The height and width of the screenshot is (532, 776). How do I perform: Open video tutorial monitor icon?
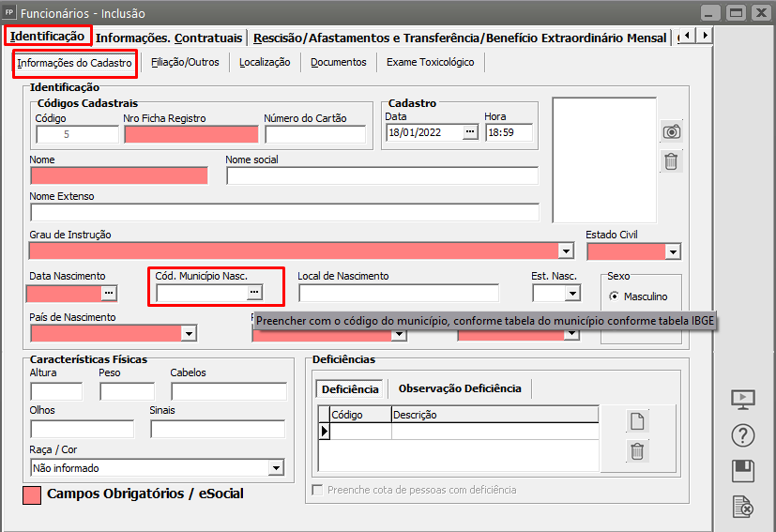click(x=743, y=399)
